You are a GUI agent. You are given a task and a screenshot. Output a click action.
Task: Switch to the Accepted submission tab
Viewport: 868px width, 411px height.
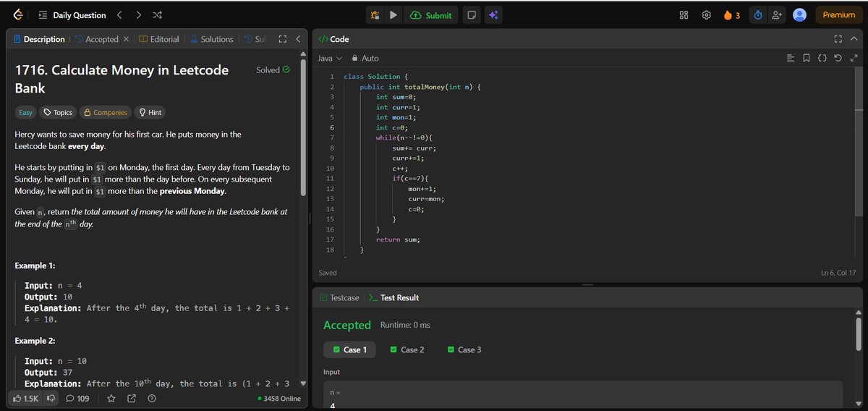(96, 39)
